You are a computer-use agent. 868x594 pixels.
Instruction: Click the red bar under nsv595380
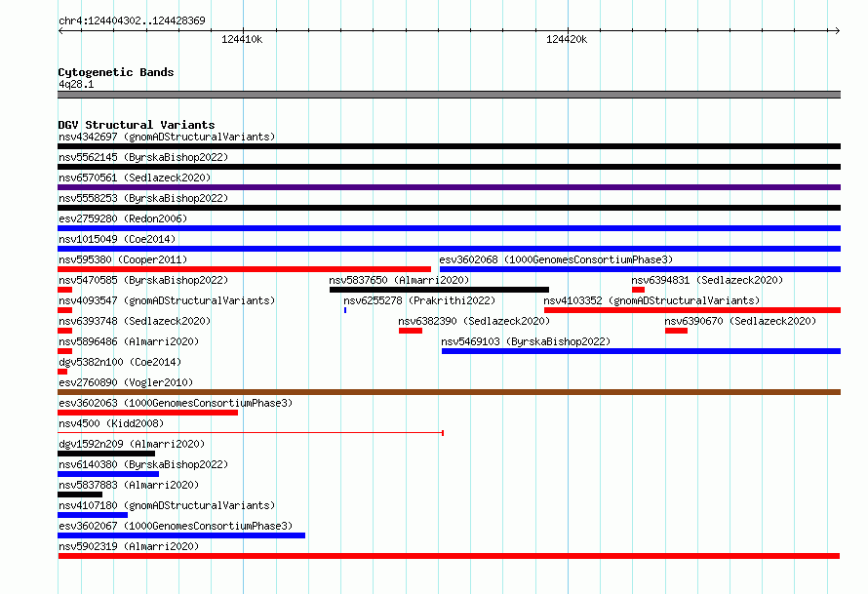point(244,269)
